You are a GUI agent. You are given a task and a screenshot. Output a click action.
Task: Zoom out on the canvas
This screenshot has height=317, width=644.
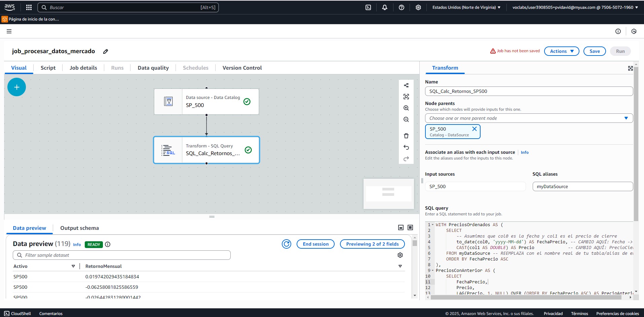pyautogui.click(x=406, y=119)
